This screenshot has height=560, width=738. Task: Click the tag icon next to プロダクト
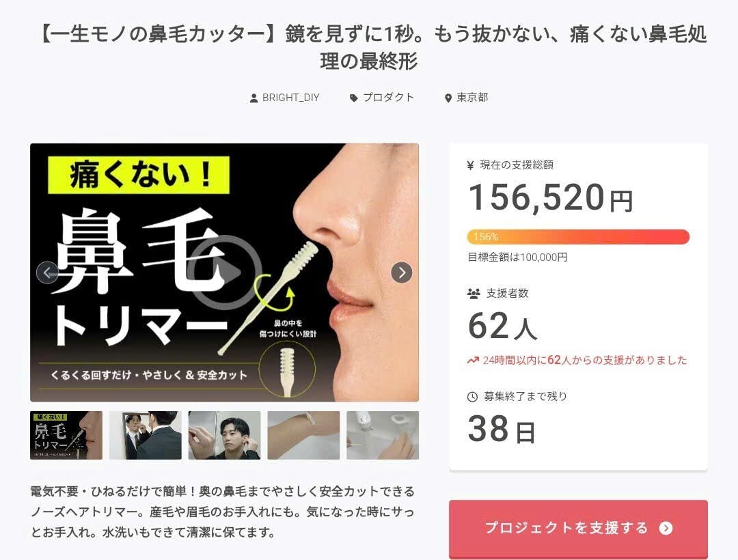click(x=354, y=98)
